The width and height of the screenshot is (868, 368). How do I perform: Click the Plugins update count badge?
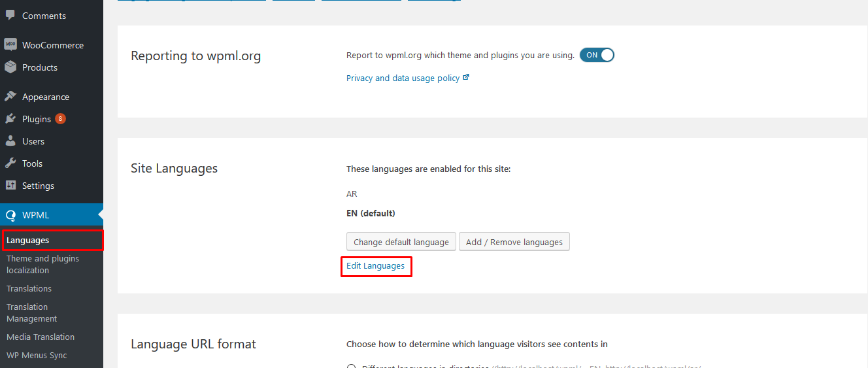tap(60, 119)
